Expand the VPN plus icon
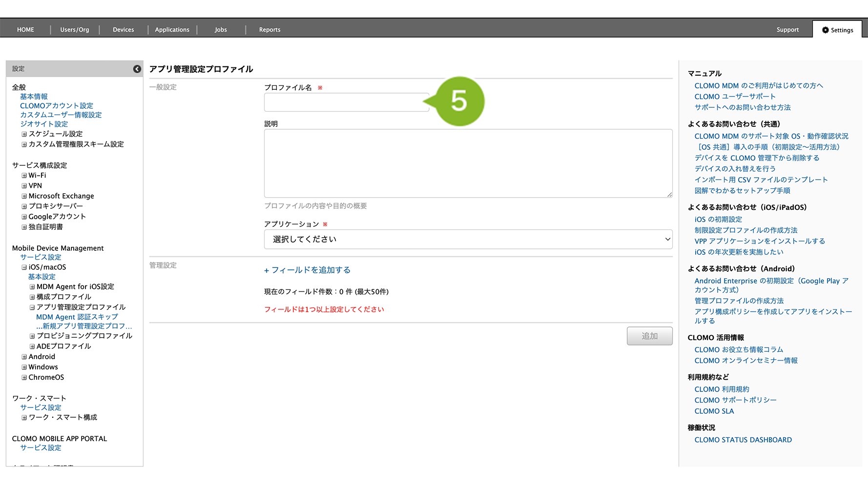The width and height of the screenshot is (868, 488). click(24, 186)
